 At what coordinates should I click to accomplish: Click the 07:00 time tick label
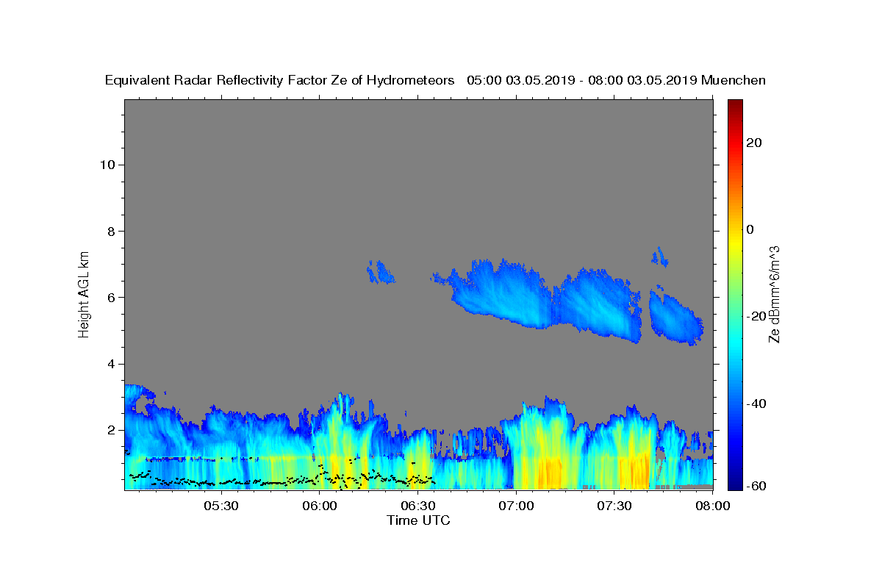516,506
